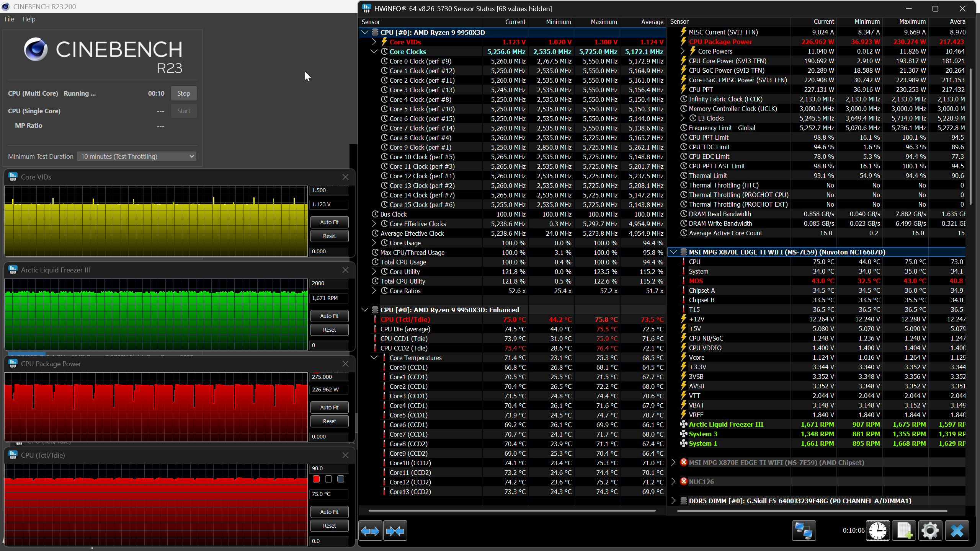
Task: Click the HWiNFO title bar app icon
Action: click(x=366, y=8)
